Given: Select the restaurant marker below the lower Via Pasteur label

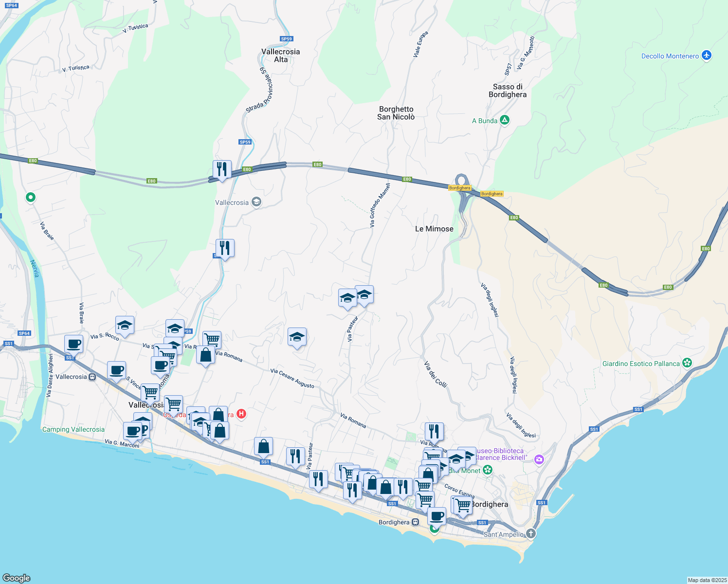Looking at the screenshot, I should tap(318, 480).
